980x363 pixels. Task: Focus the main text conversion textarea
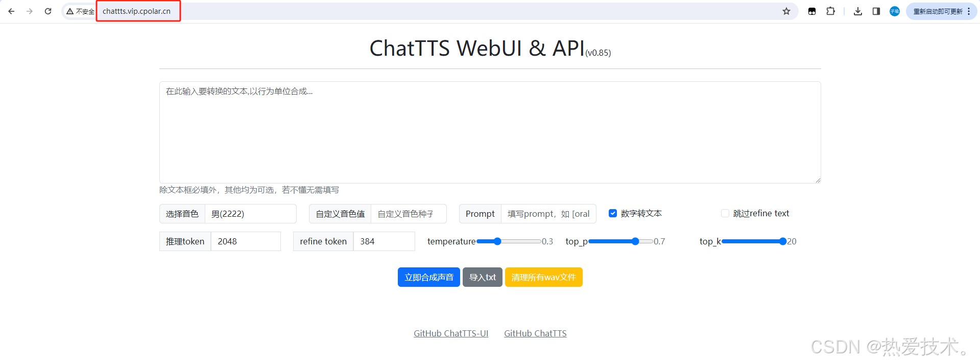490,132
